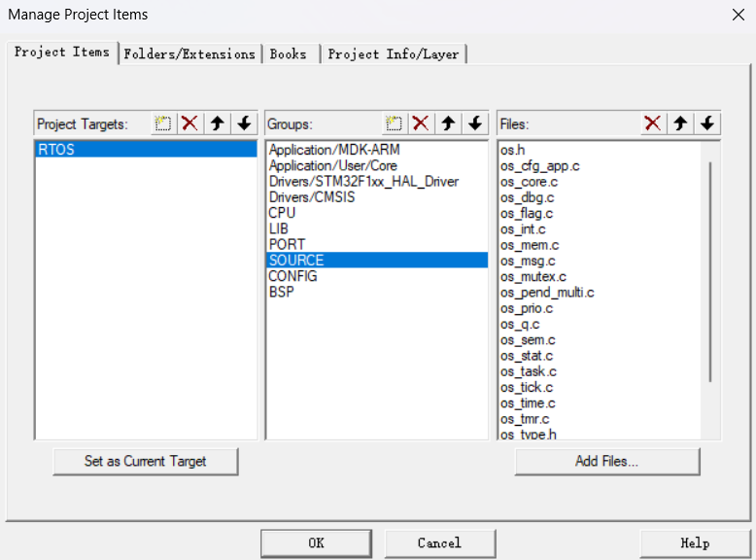Screen dimensions: 756x560
Task: Select the Drivers/STM32F1xx_HAL_Driver group
Action: coord(377,182)
